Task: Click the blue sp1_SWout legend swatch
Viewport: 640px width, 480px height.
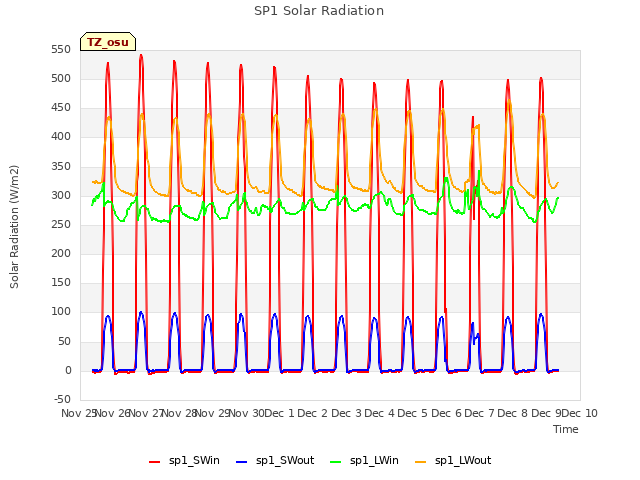Action: (x=242, y=462)
